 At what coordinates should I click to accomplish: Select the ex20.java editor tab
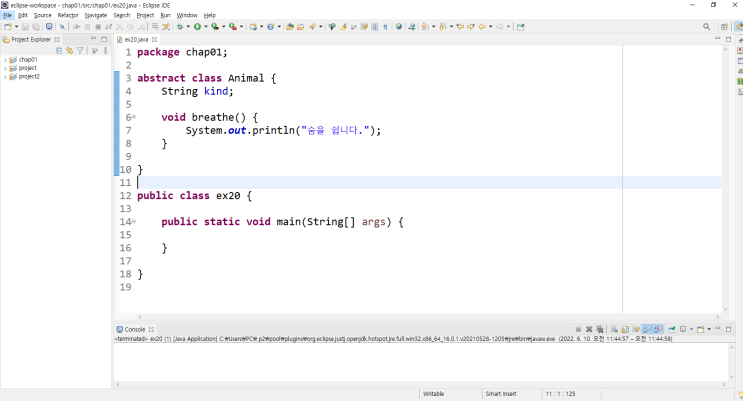(x=134, y=39)
